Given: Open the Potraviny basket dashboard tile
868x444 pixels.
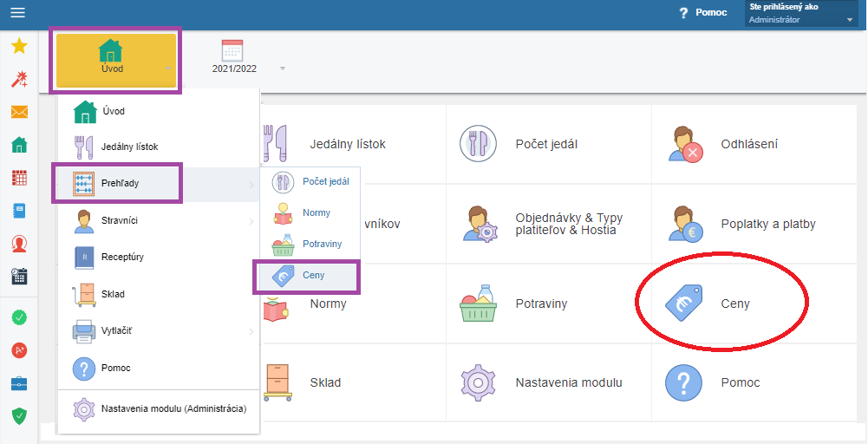Looking at the screenshot, I should tap(549, 304).
